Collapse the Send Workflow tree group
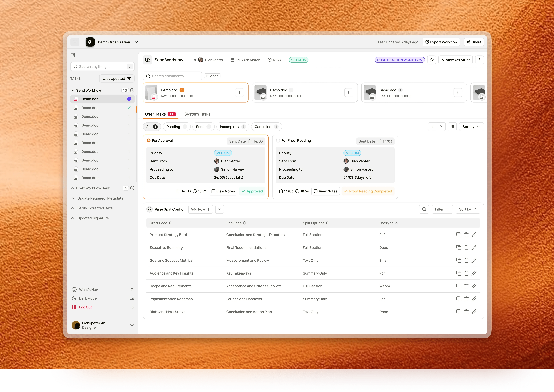This screenshot has width=554, height=392. pos(73,90)
